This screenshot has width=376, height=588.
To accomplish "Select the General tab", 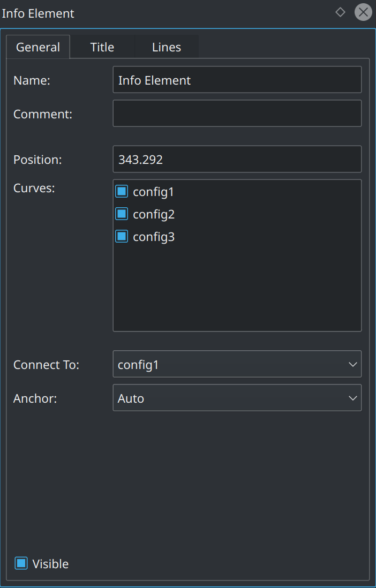I will click(x=37, y=47).
